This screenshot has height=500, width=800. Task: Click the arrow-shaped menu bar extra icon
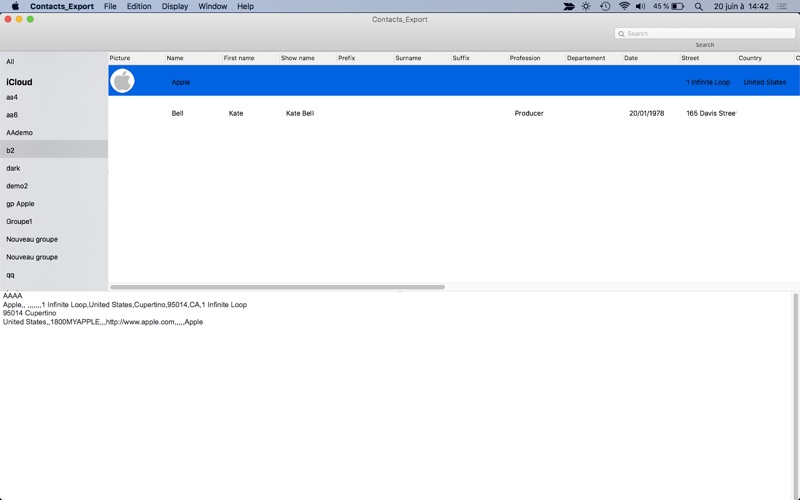pos(568,6)
